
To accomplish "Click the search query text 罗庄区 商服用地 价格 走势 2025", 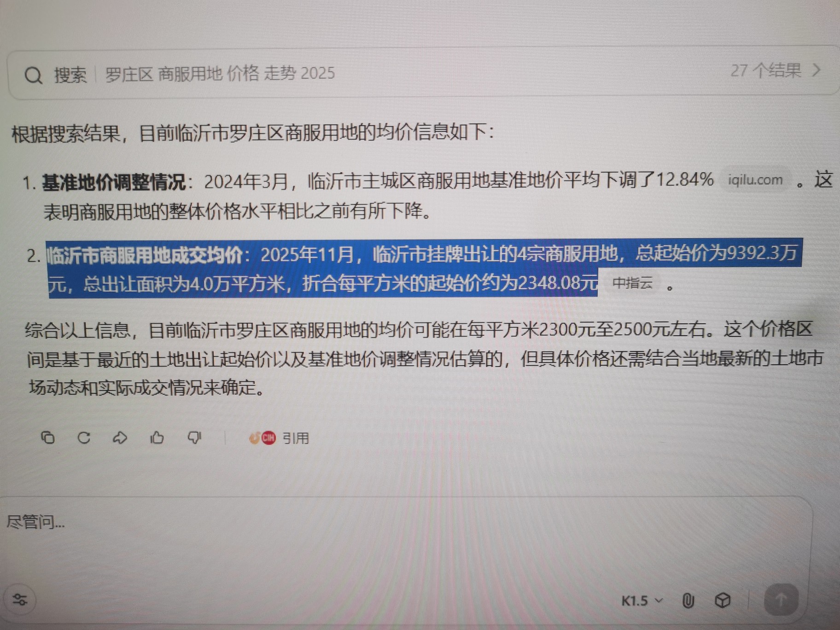I will point(220,74).
